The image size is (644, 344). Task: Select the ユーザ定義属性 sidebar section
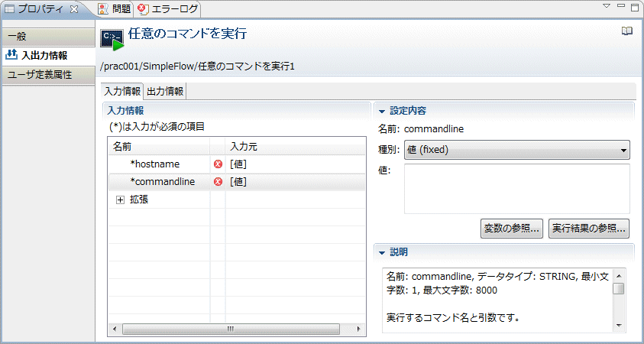tap(48, 75)
